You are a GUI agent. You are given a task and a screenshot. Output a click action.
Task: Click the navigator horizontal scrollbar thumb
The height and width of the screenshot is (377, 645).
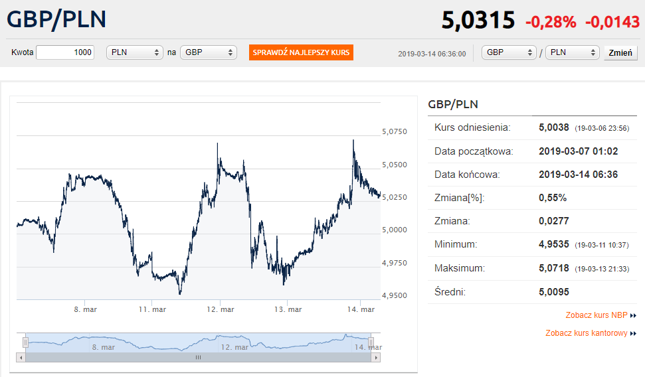pyautogui.click(x=198, y=358)
